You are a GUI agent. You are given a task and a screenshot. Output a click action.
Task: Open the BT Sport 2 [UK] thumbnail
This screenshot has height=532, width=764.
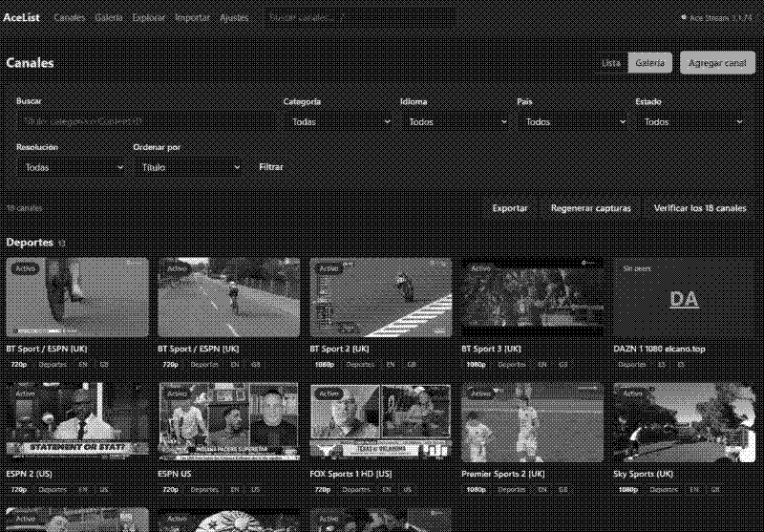click(x=380, y=297)
